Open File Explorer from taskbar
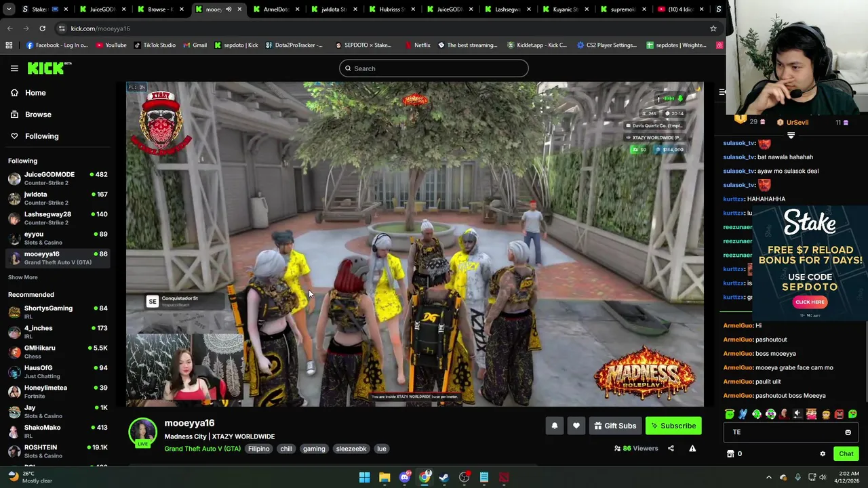Viewport: 868px width, 488px height. pos(384,477)
